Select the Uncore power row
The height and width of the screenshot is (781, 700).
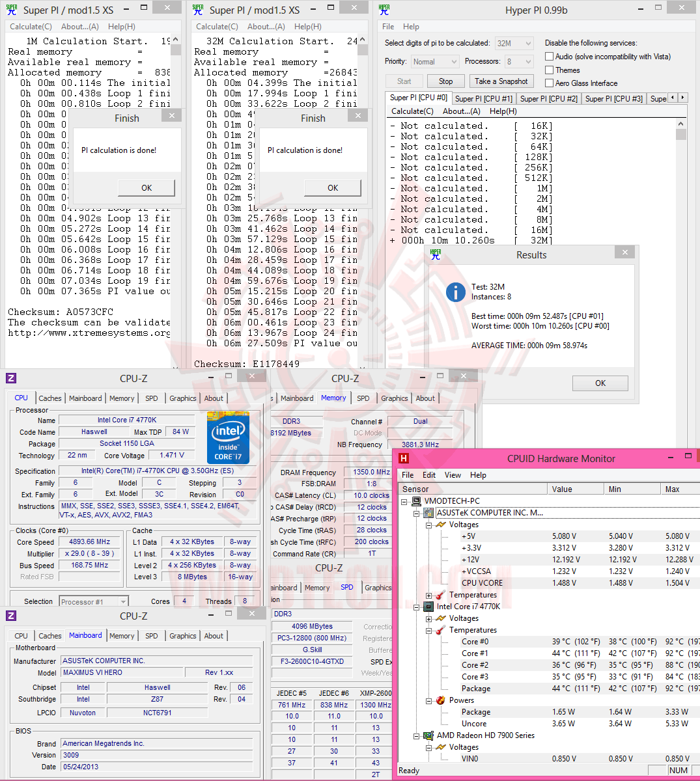(548, 724)
